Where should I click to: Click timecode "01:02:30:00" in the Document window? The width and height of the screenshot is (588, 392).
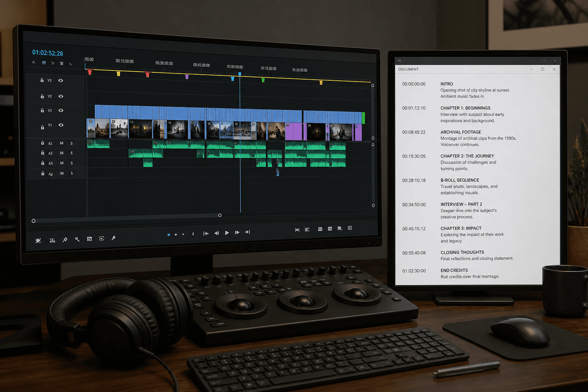point(414,271)
